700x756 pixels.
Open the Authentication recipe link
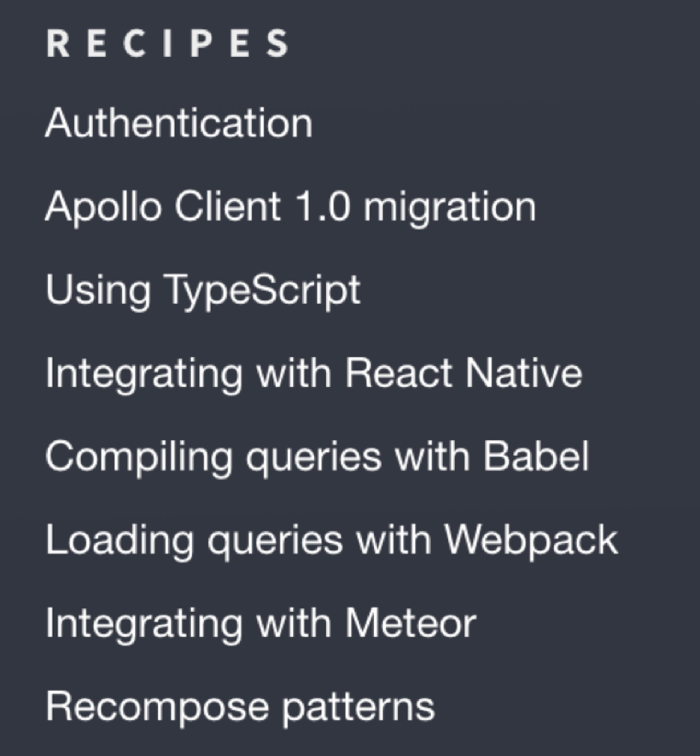pyautogui.click(x=178, y=123)
